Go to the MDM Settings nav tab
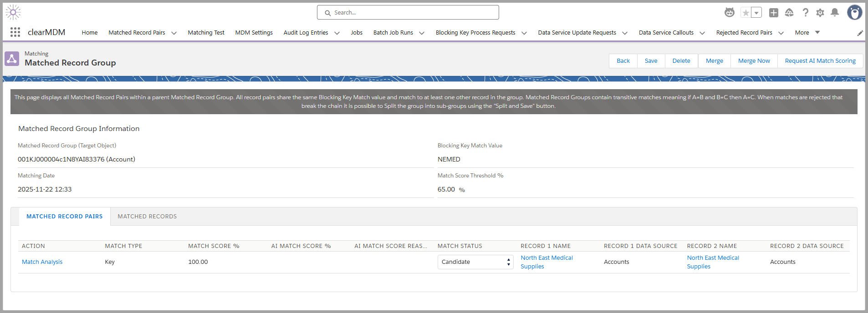 point(254,33)
